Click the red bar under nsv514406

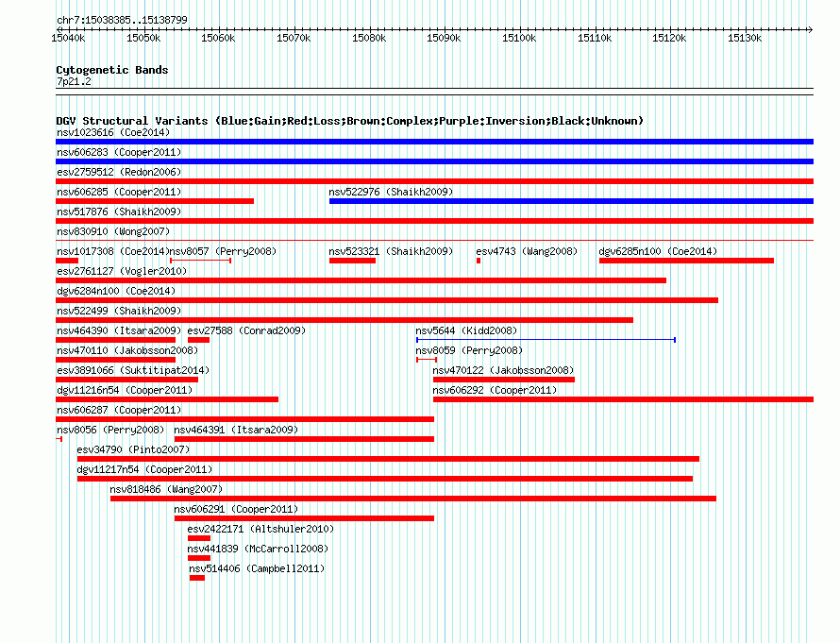pos(196,578)
